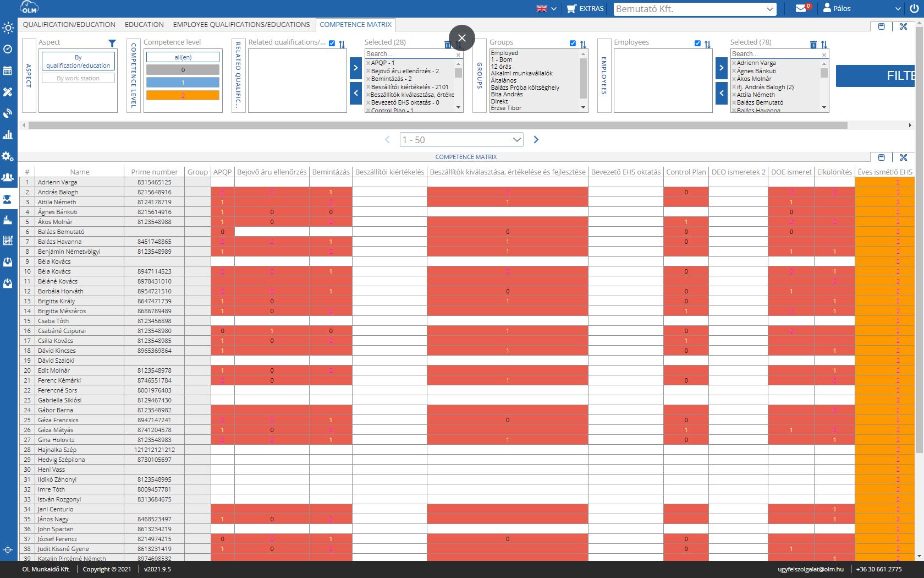Click the power logout icon

coord(914,8)
